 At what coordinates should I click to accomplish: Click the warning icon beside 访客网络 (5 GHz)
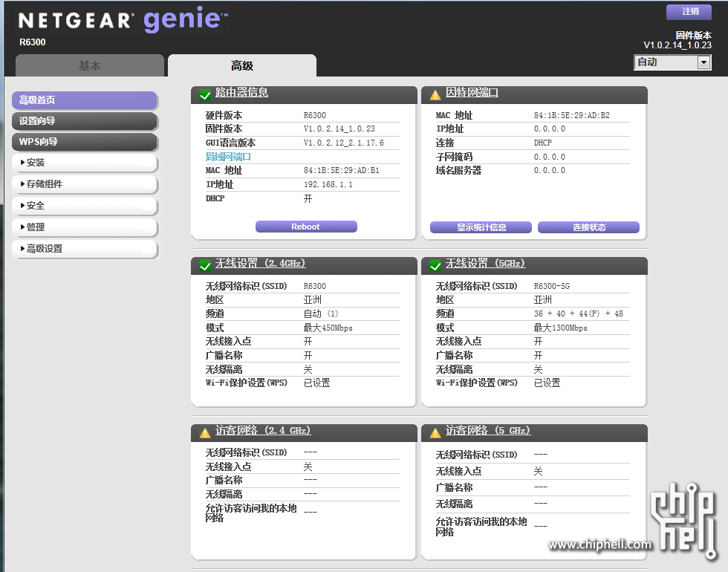pos(435,433)
